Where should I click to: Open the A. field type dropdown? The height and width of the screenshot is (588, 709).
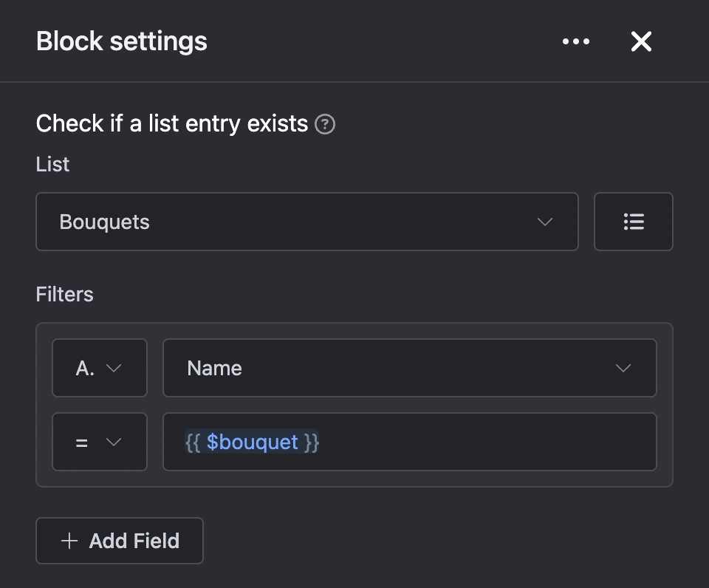tap(100, 368)
